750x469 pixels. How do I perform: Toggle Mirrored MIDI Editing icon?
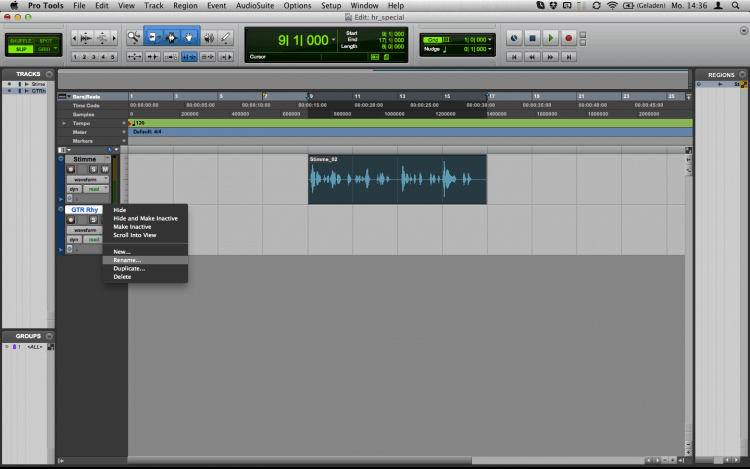pos(171,56)
